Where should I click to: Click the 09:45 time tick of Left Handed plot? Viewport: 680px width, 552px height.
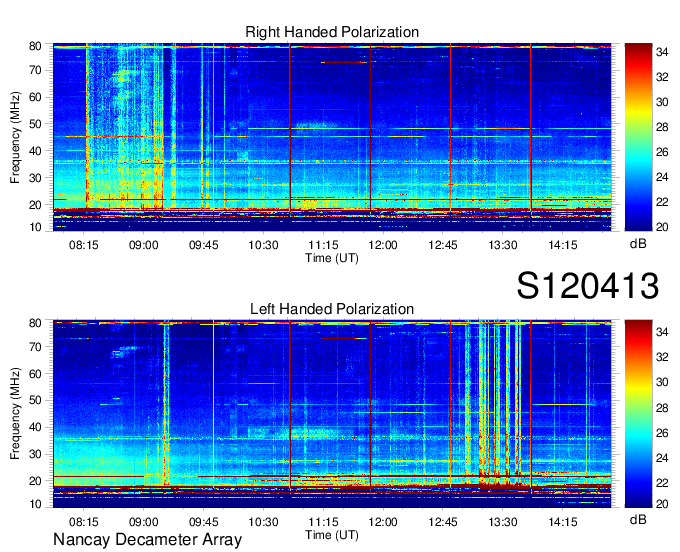click(x=203, y=522)
